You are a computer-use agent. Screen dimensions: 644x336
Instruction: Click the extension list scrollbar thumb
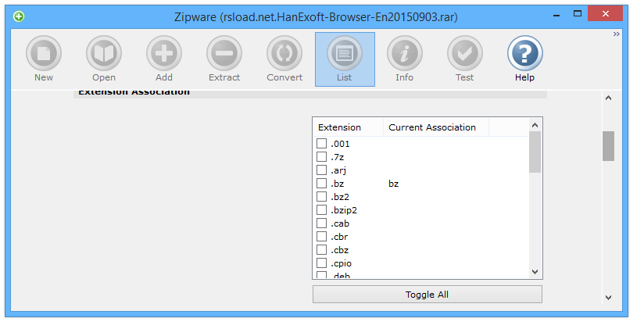[x=535, y=152]
